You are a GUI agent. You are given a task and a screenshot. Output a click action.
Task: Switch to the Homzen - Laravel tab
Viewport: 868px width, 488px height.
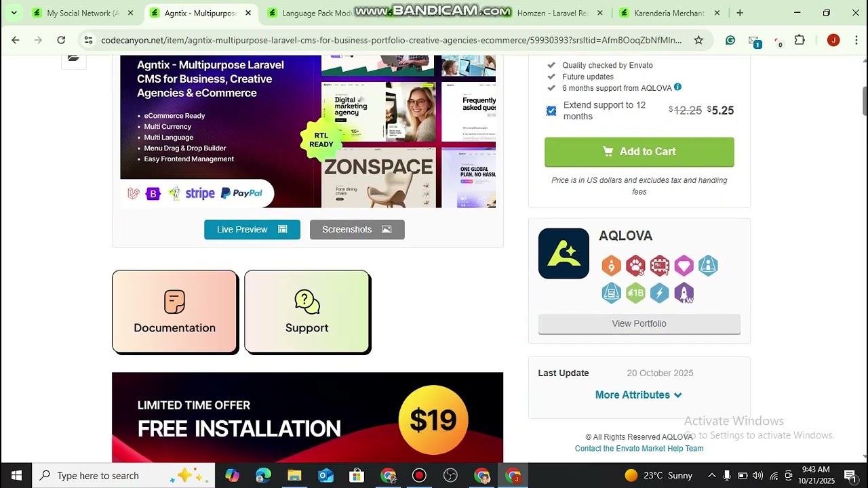[x=552, y=13]
